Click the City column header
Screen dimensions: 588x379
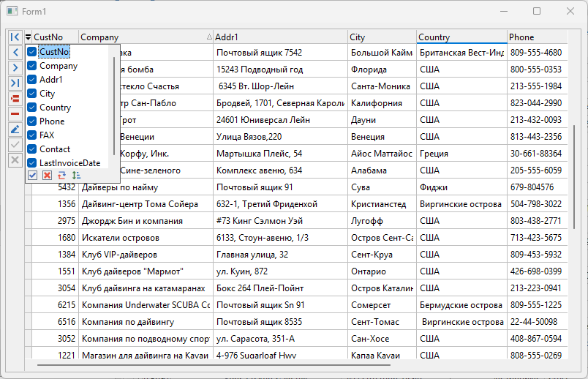380,37
